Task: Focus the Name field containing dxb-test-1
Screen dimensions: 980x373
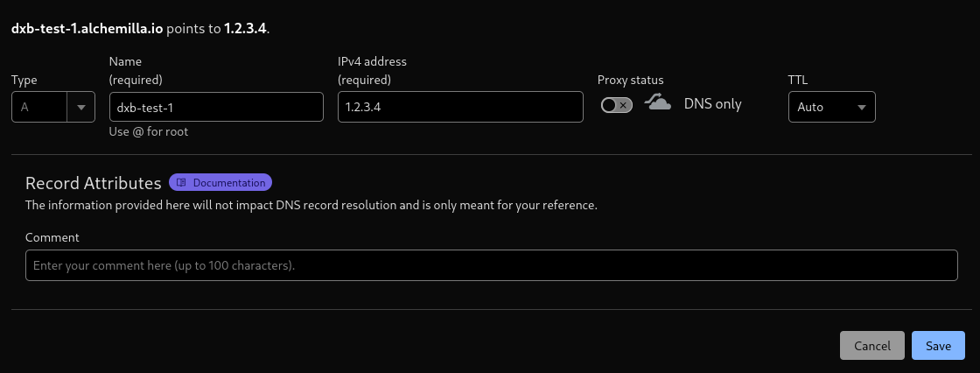Action: pos(216,107)
